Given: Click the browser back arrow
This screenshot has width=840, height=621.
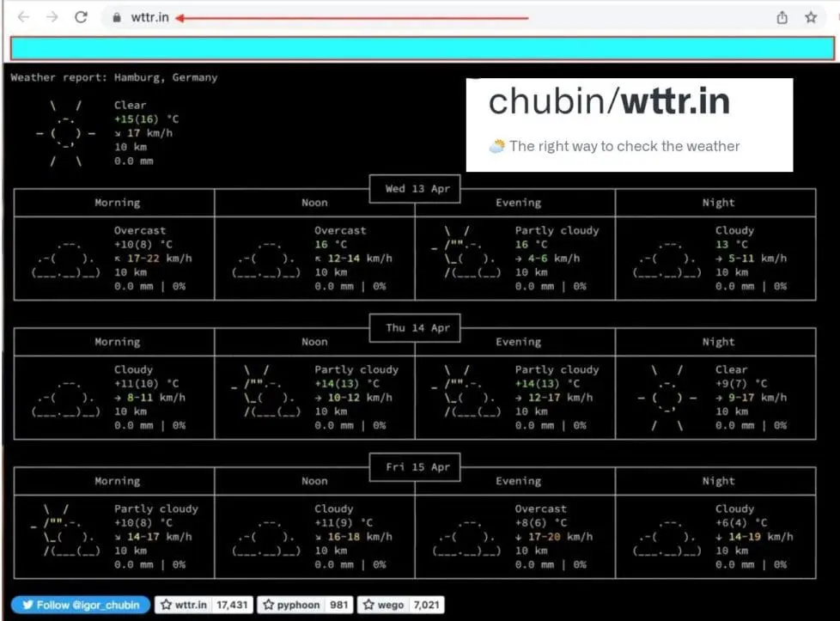Looking at the screenshot, I should [x=24, y=17].
